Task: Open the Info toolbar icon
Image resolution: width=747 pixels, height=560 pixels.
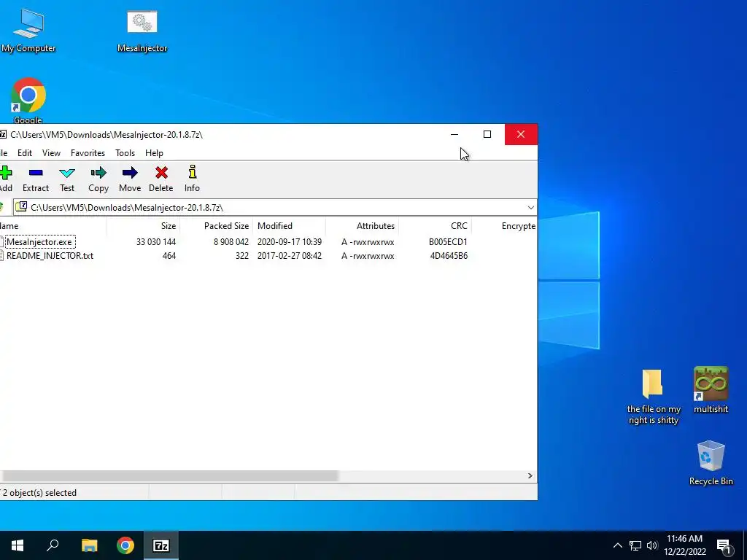Action: tap(192, 172)
